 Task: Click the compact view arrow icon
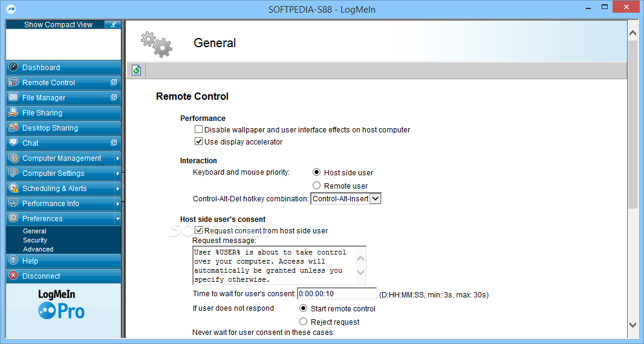click(112, 25)
